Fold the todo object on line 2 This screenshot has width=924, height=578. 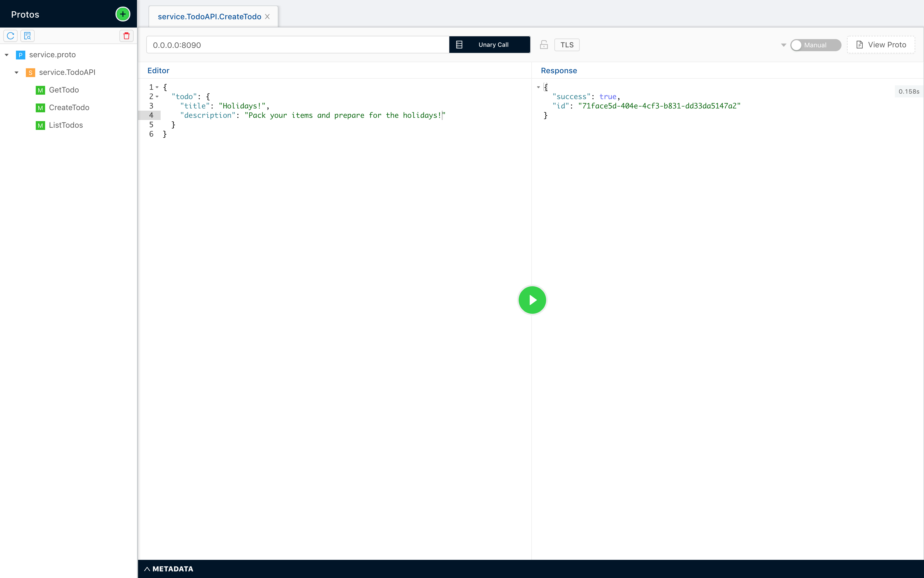(157, 96)
